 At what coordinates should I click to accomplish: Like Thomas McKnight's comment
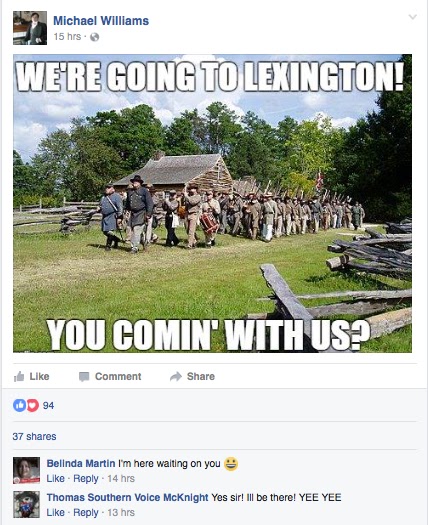tap(55, 513)
